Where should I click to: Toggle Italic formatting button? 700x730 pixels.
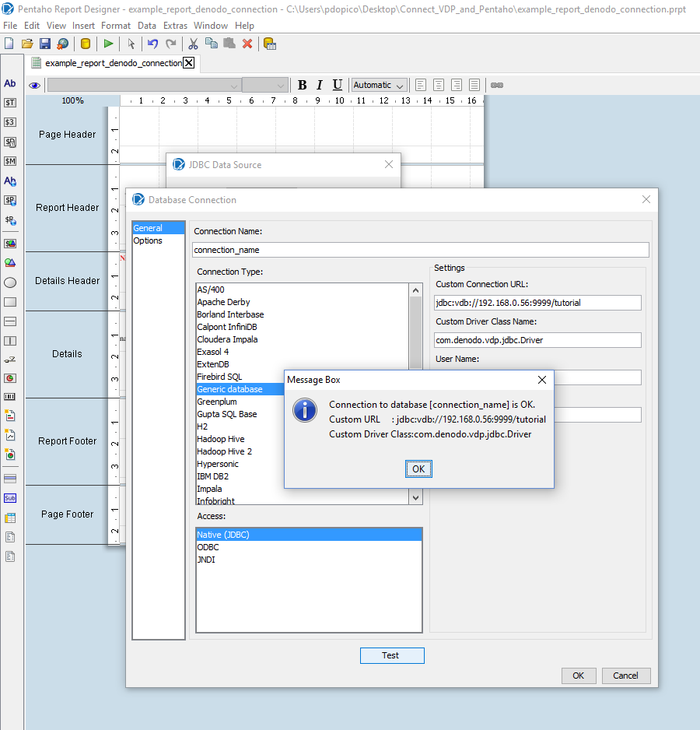coord(319,85)
